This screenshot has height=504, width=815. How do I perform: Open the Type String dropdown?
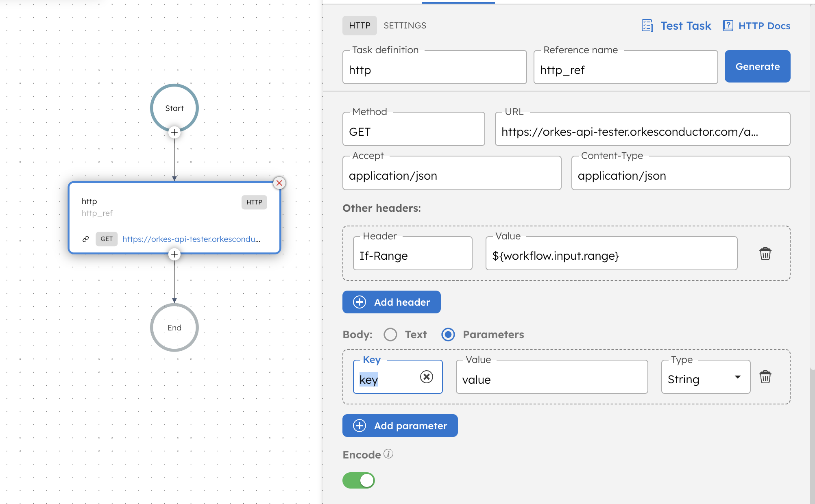tap(706, 377)
